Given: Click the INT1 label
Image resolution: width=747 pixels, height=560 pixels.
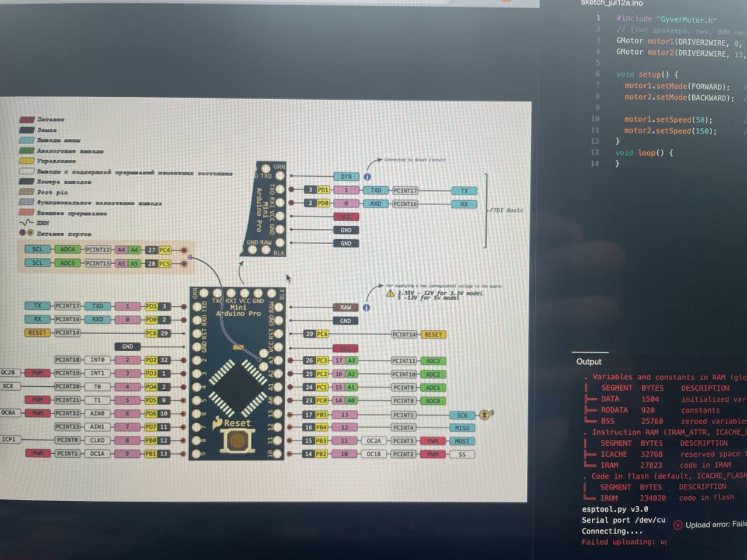Looking at the screenshot, I should click(97, 373).
